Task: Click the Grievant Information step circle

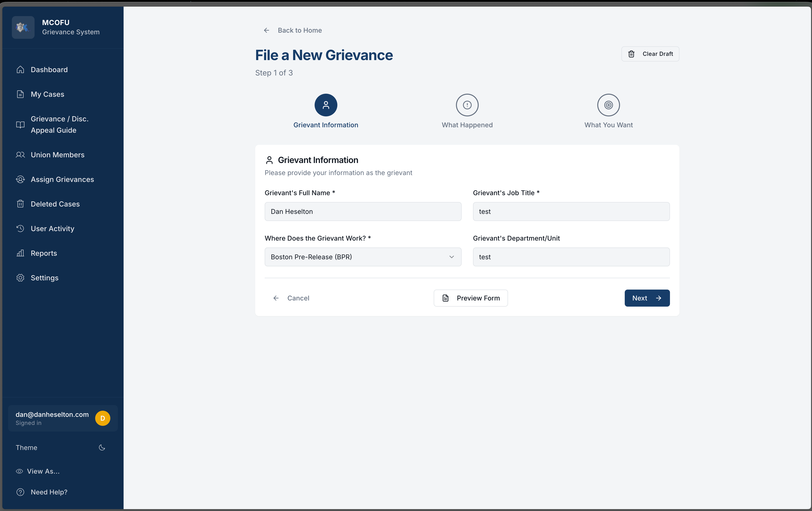Action: coord(326,105)
